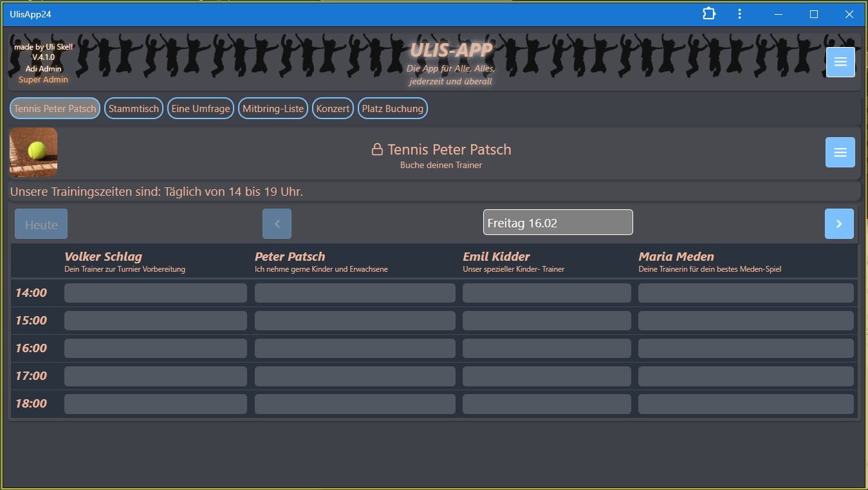
Task: Click the tennis ball thumbnail image
Action: click(33, 152)
